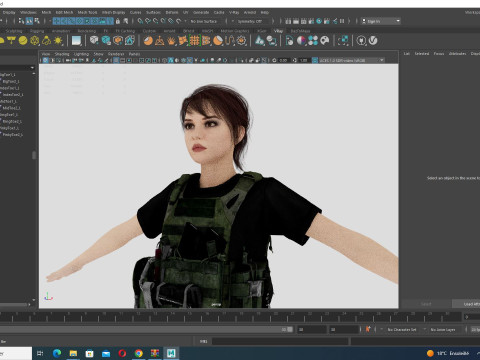The width and height of the screenshot is (480, 360).
Task: Click the teal circular render icon in status line
Action: pyautogui.click(x=319, y=21)
